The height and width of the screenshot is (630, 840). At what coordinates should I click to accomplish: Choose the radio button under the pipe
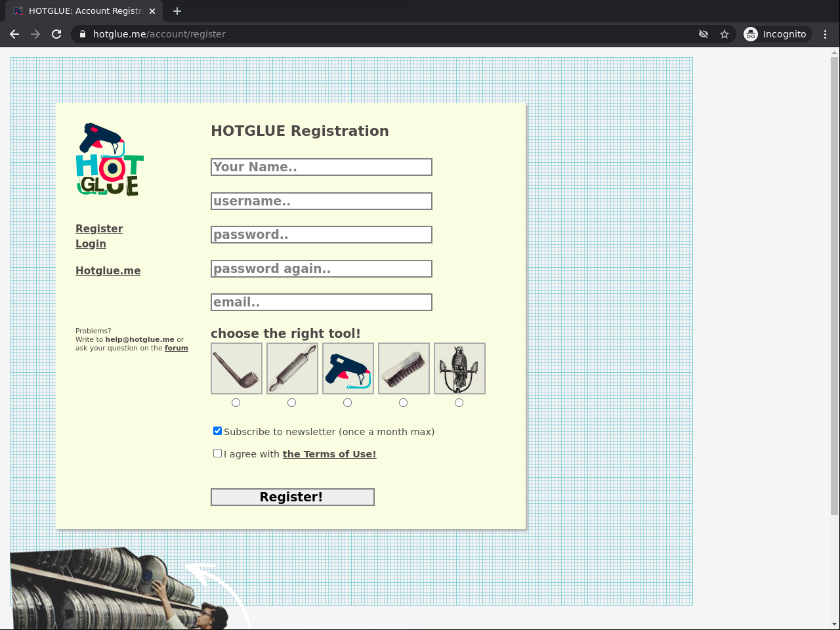pyautogui.click(x=236, y=402)
